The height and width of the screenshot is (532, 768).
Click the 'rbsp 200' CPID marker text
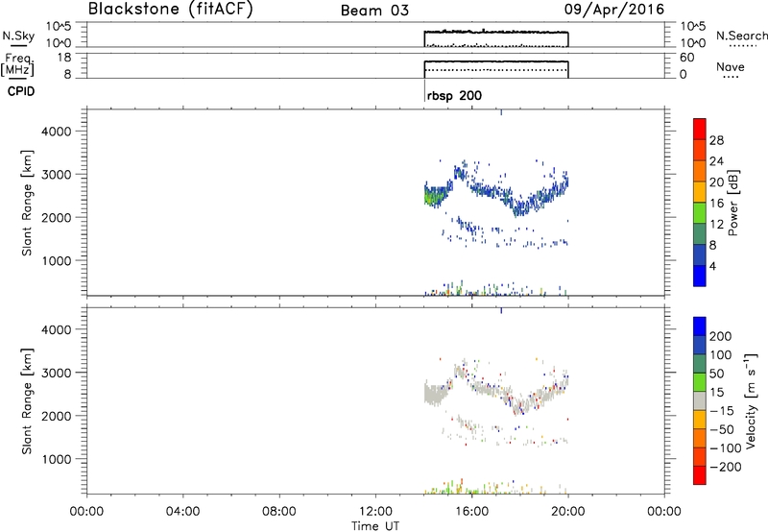coord(454,96)
